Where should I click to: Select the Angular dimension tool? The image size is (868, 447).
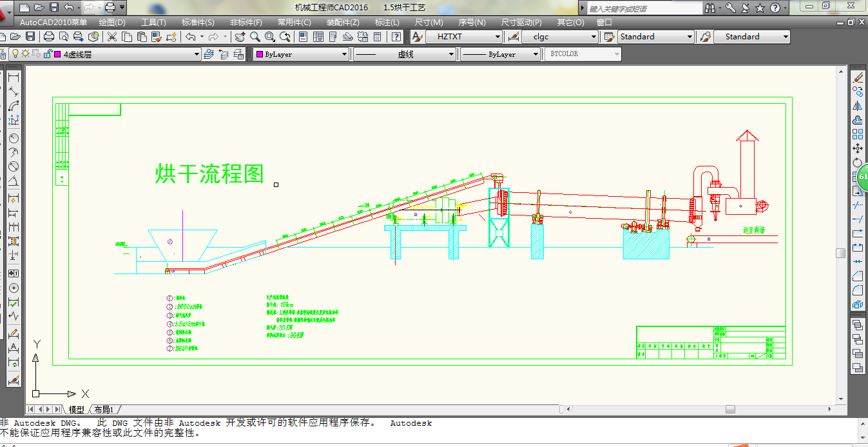pos(14,181)
